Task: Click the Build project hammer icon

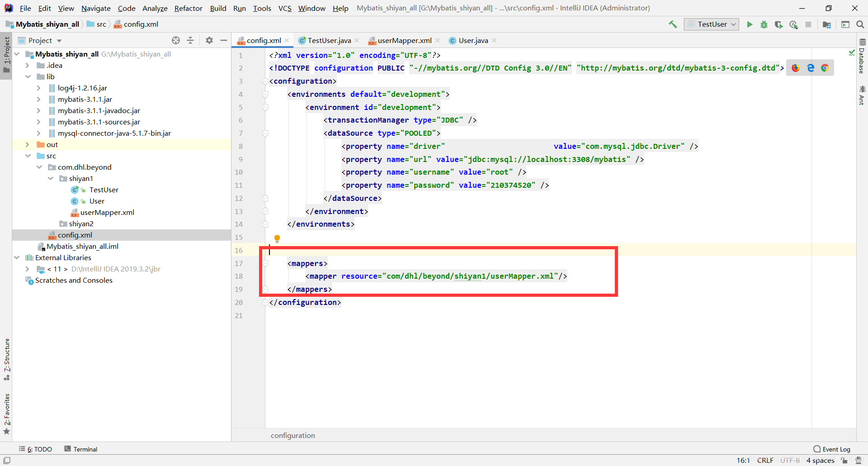Action: [673, 24]
